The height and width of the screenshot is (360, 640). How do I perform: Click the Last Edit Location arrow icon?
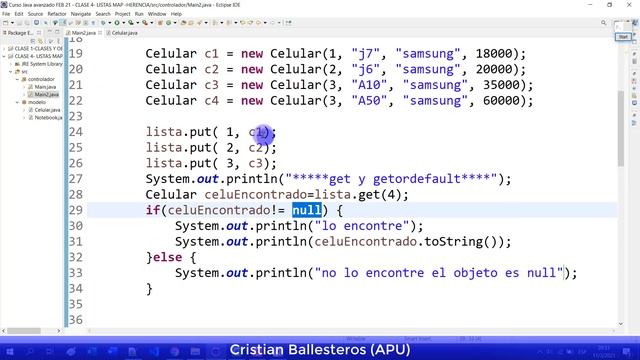(x=242, y=23)
